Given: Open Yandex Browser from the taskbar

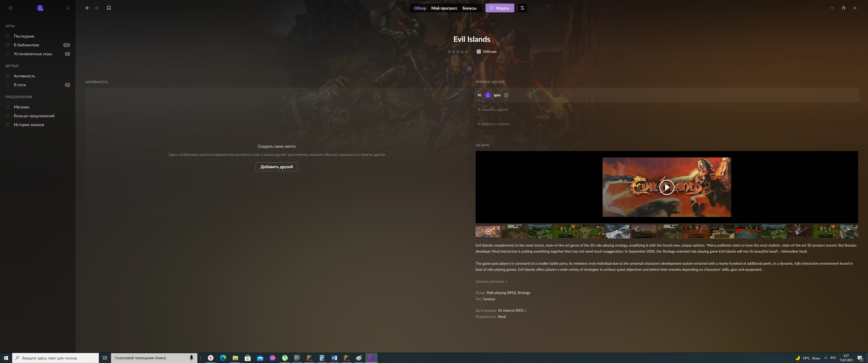Looking at the screenshot, I should 211,358.
